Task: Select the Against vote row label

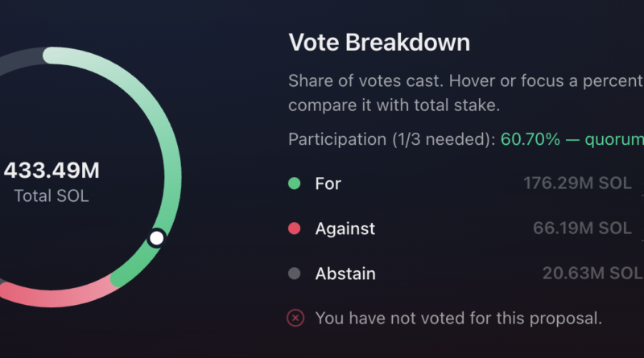Action: coord(345,228)
